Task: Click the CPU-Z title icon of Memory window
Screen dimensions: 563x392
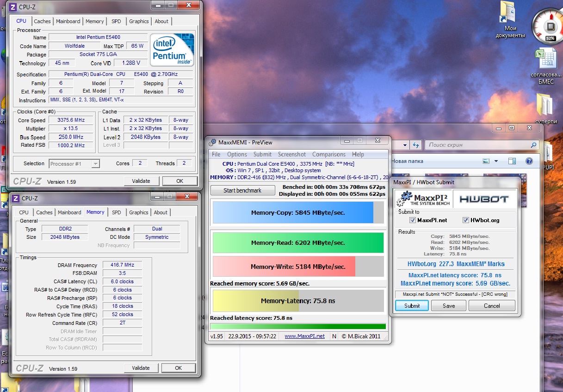Action: tap(16, 198)
